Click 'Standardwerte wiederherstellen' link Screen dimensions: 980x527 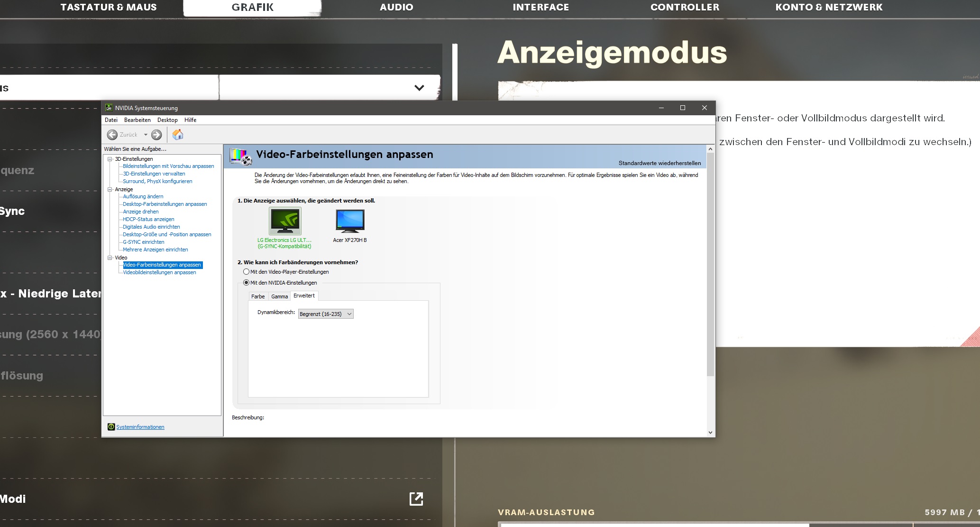point(659,163)
